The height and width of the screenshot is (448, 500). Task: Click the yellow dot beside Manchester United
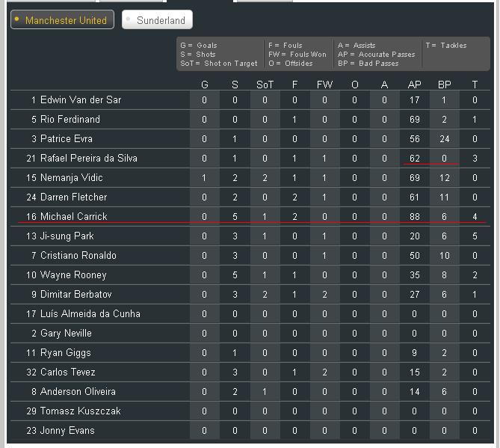[17, 19]
